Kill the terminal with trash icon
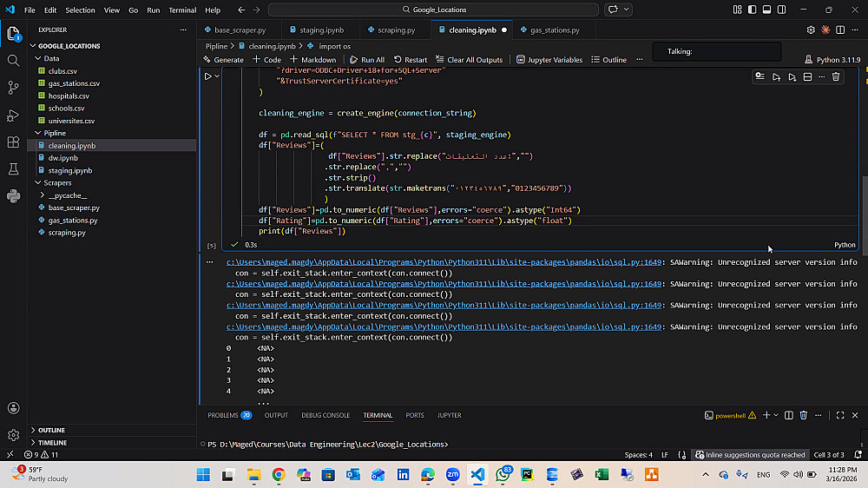 [x=803, y=416]
